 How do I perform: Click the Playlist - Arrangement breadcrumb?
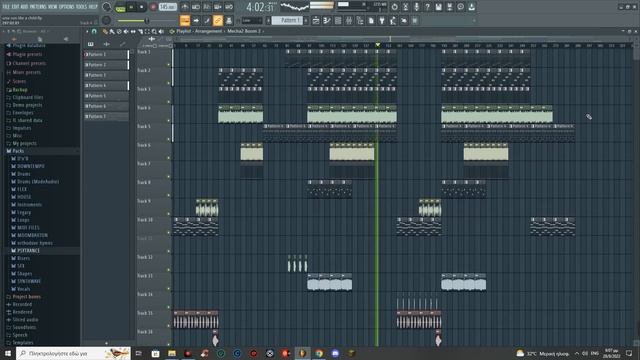199,31
